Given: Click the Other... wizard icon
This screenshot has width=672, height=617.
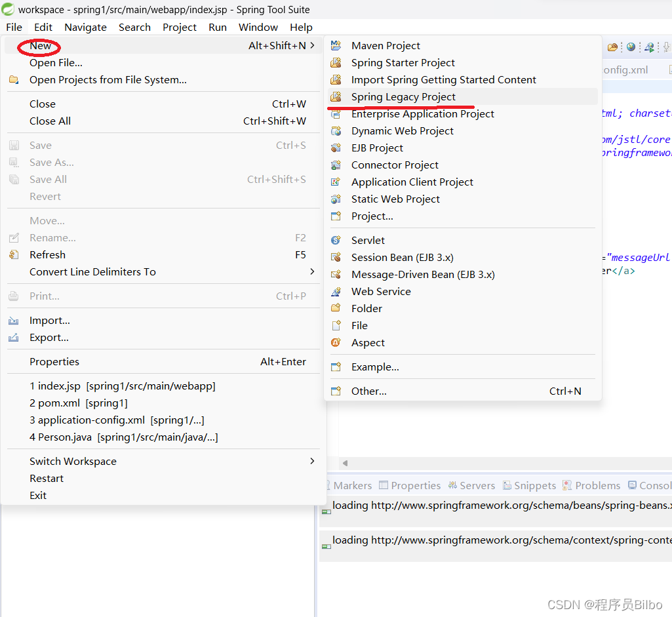Looking at the screenshot, I should click(x=336, y=391).
